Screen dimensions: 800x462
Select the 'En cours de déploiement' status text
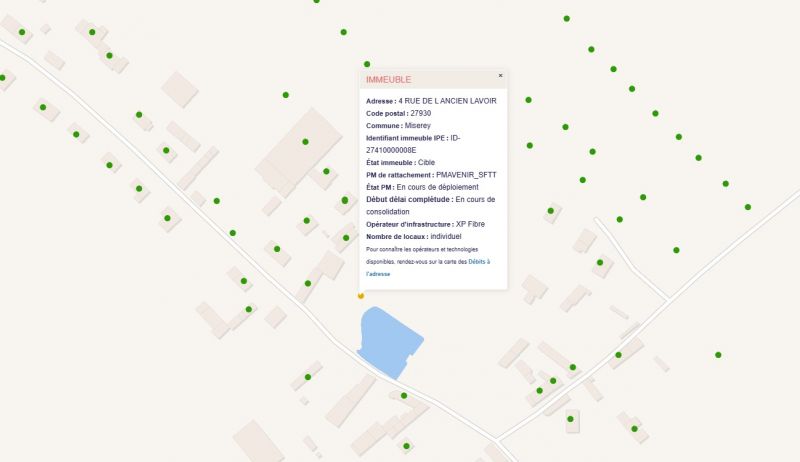[437, 187]
